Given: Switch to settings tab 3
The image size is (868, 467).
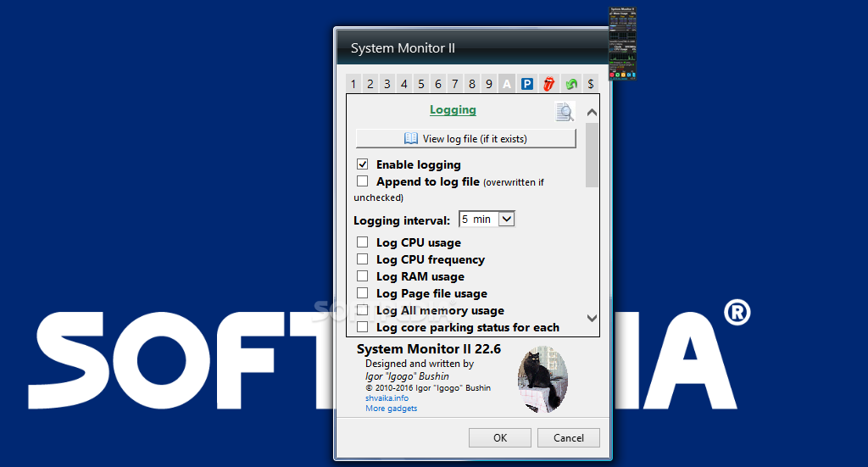Looking at the screenshot, I should coord(387,84).
